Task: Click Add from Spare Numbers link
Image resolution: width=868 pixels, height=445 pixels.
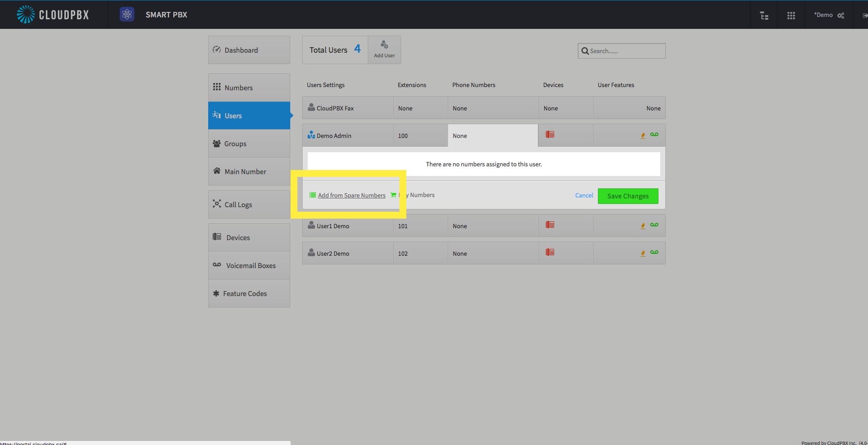Action: tap(352, 195)
